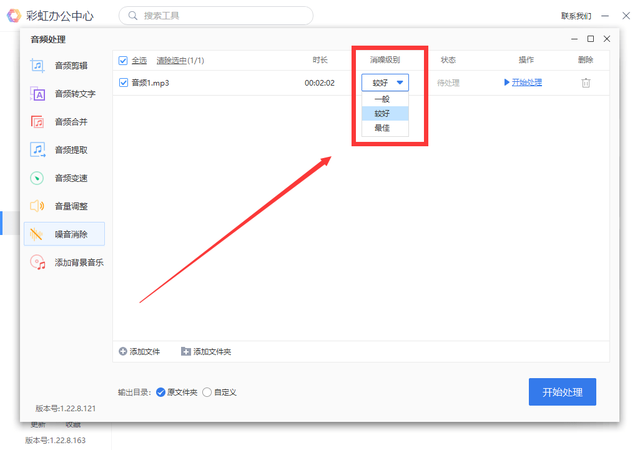Click the 状态 column header
This screenshot has width=640, height=450.
(x=448, y=60)
